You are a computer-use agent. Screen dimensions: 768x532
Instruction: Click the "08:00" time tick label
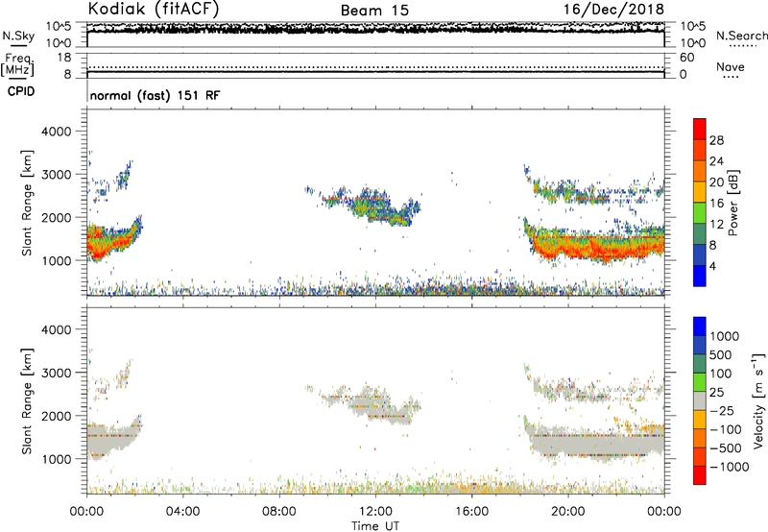[x=278, y=512]
